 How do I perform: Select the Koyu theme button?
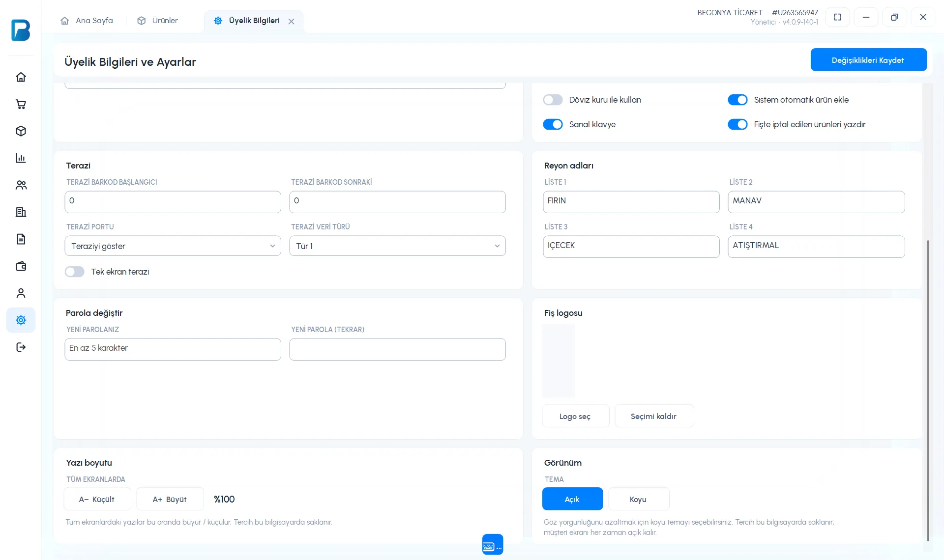tap(639, 499)
